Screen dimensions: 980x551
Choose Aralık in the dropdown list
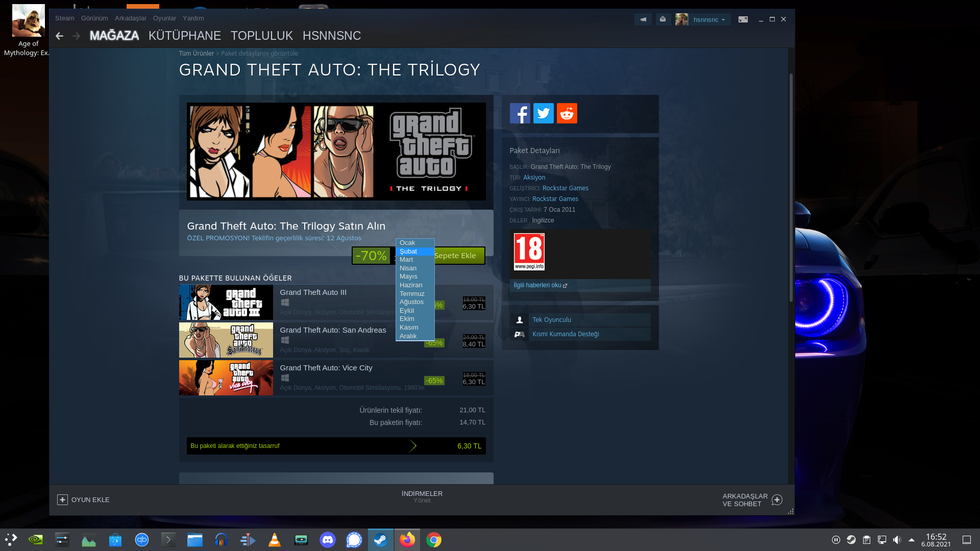pyautogui.click(x=408, y=336)
